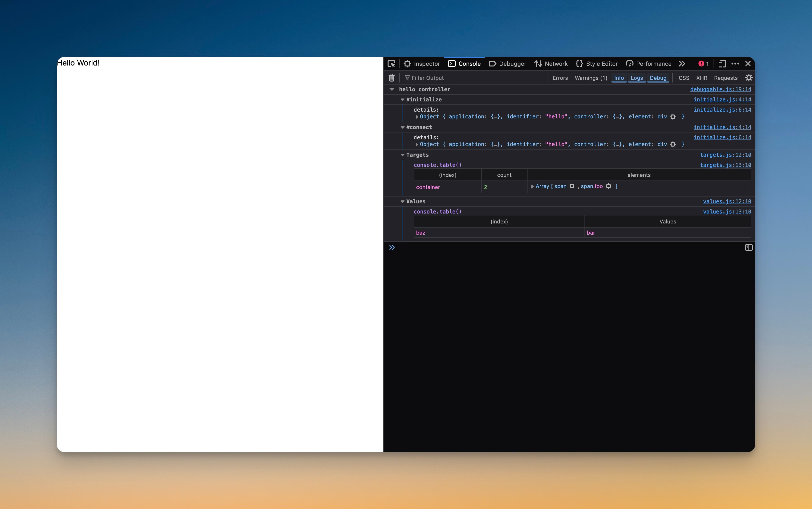The height and width of the screenshot is (509, 812).
Task: Disable the Logs filter
Action: coord(636,78)
